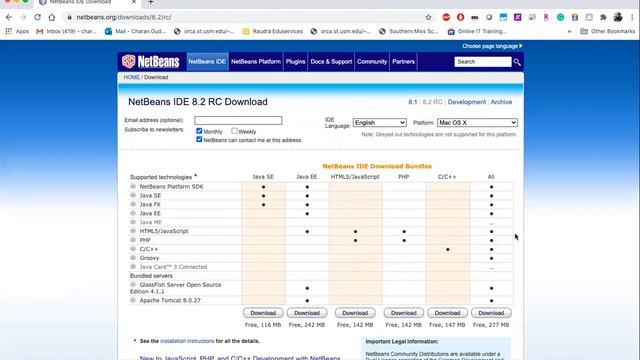Click the Email address input field
Screen dimensions: 640x360
click(238, 120)
